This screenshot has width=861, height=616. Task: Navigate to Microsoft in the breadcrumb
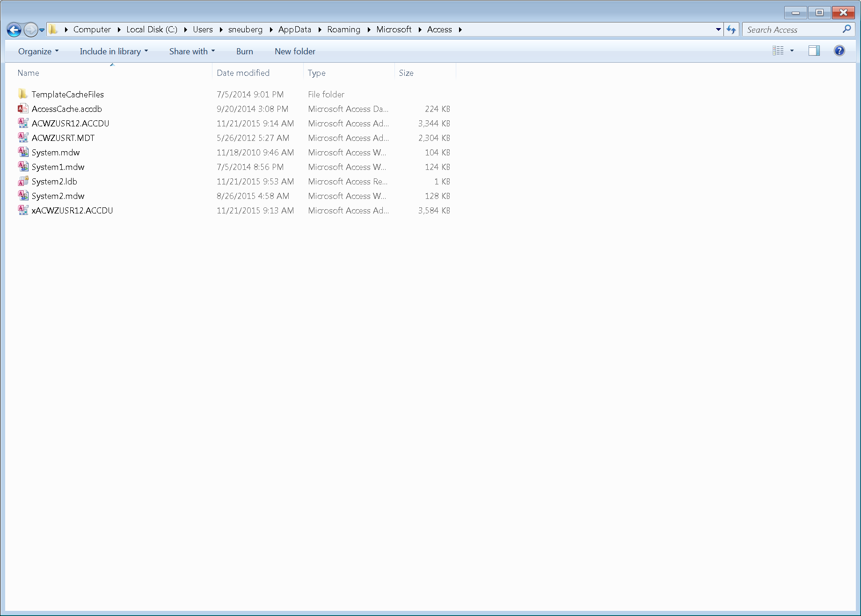pyautogui.click(x=394, y=29)
